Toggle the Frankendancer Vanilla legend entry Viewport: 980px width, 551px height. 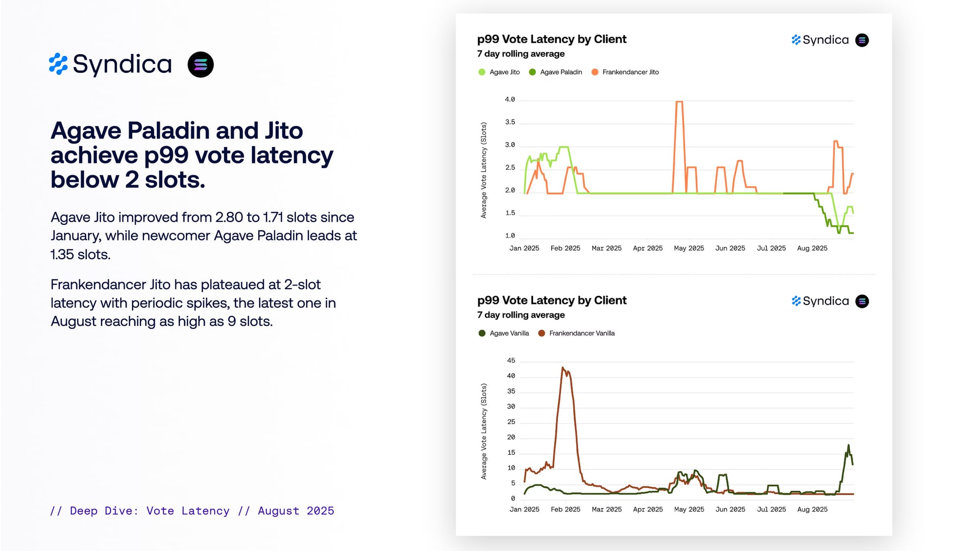581,333
